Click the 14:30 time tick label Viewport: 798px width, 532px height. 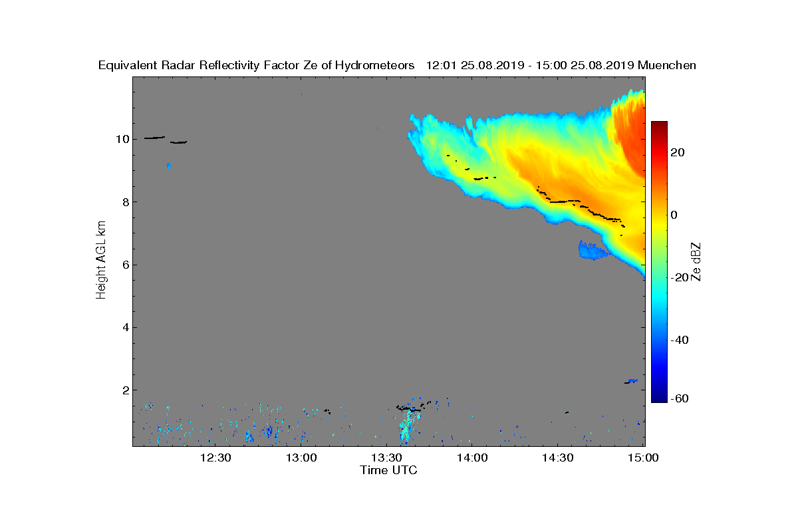click(x=558, y=458)
